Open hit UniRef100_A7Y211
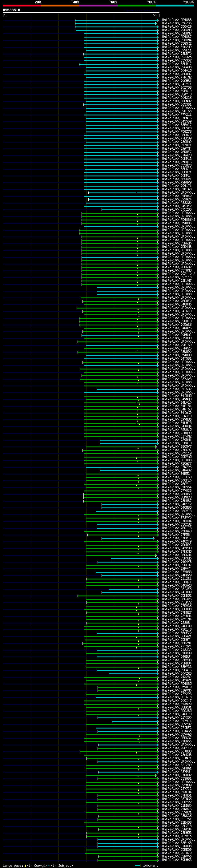This screenshot has height=868, width=197. 177,115
